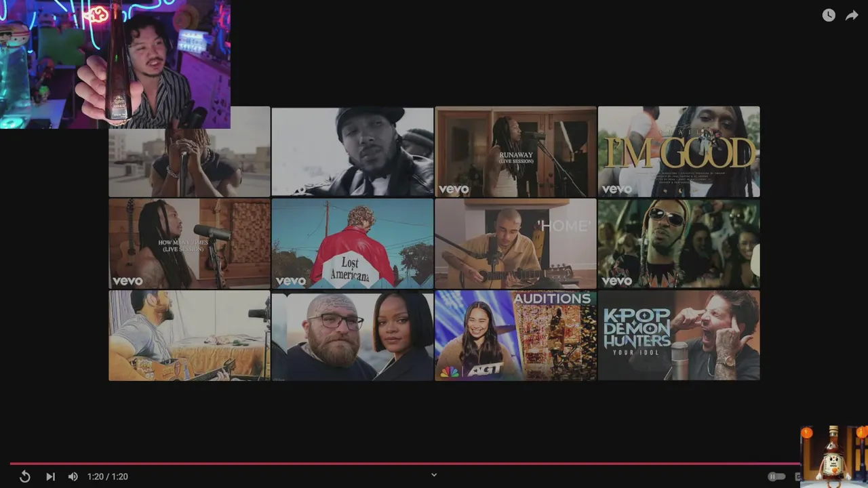Open the How Many Times live session video
This screenshot has width=868, height=488.
[189, 243]
